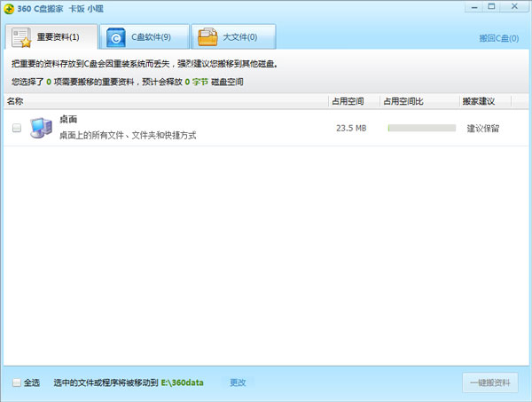The image size is (532, 402).
Task: Sort by the 占用空间 column header
Action: [x=350, y=101]
